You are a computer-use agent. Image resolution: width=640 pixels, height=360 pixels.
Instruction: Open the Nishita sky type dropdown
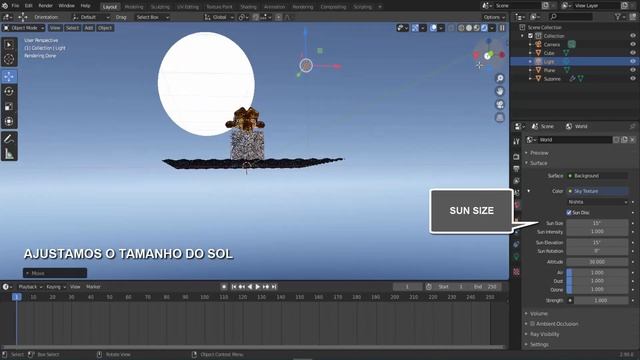tap(597, 202)
